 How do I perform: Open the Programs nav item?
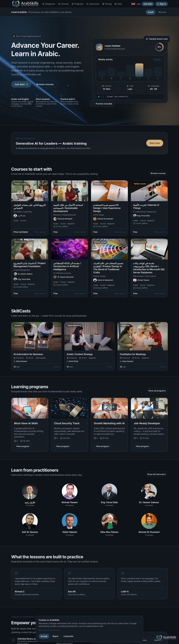[x=78, y=4]
